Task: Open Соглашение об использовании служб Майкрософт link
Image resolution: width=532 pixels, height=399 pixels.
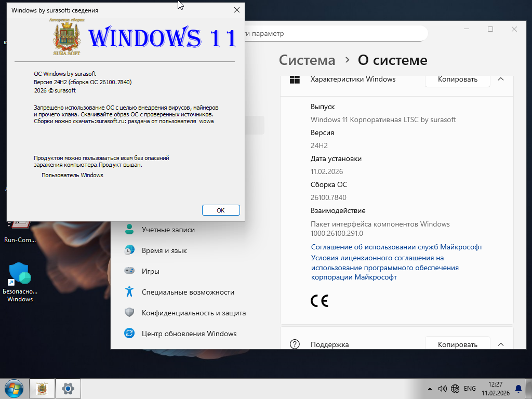Action: [396, 247]
